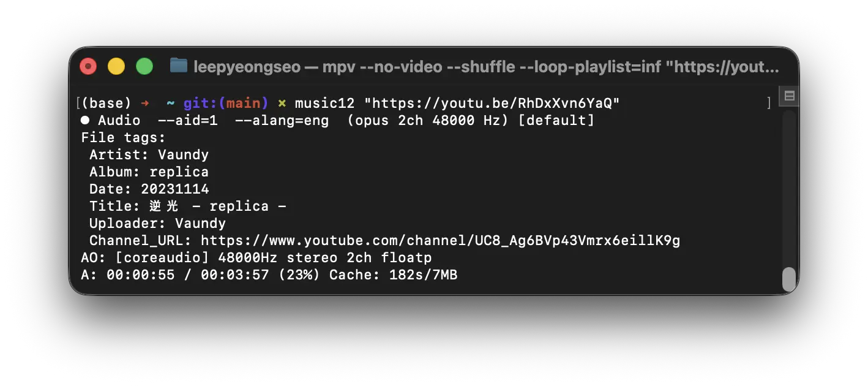Click the Album: replica tag line
This screenshot has width=868, height=386.
[149, 172]
